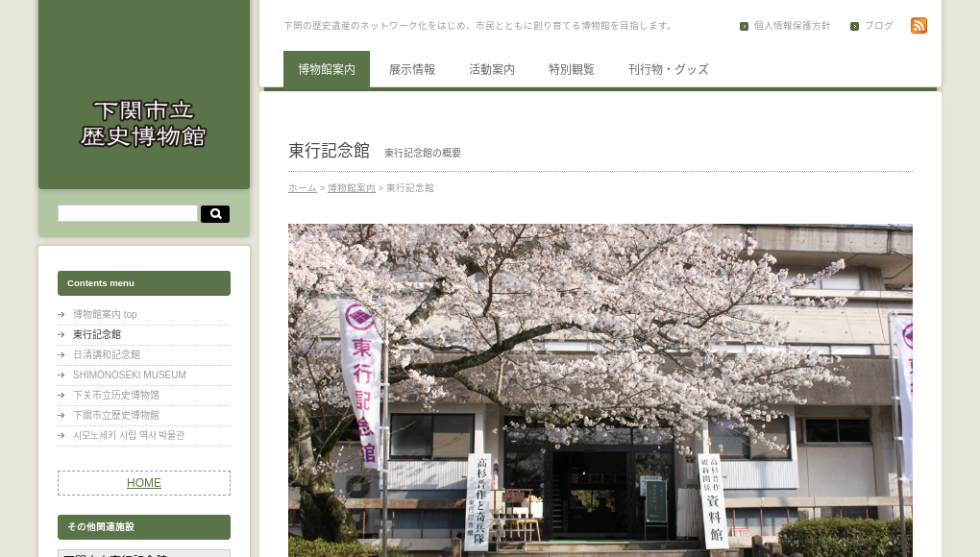Click the magnifying glass search icon
Image resolution: width=980 pixels, height=557 pixels.
click(214, 213)
